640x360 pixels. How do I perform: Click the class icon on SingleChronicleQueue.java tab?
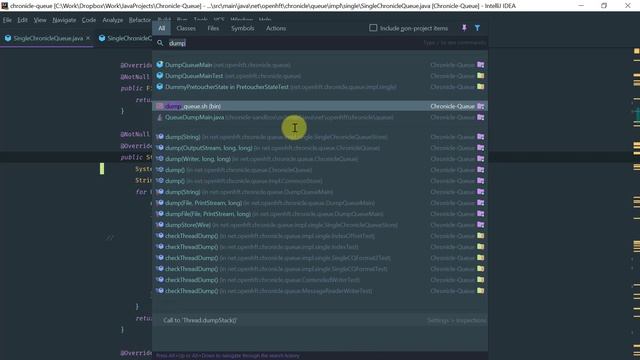8,38
